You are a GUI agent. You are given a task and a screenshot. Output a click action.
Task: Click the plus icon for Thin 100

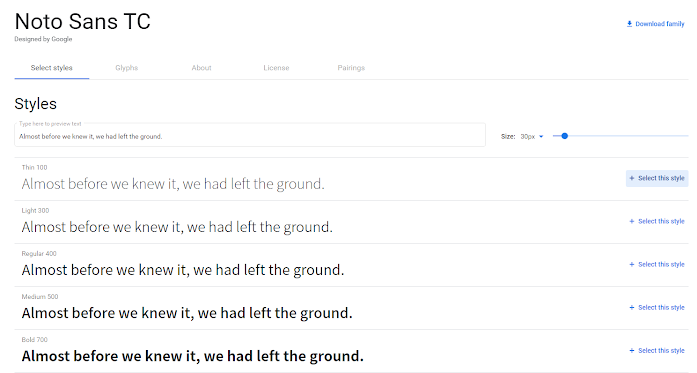click(x=632, y=178)
